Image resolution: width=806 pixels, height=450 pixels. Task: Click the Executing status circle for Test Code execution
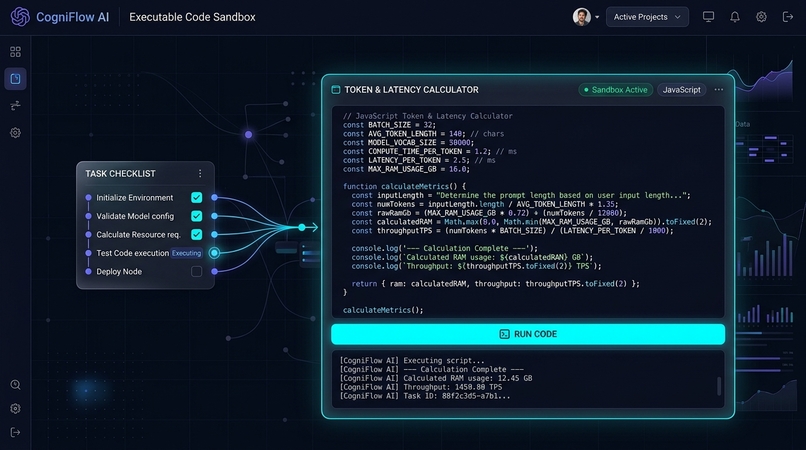[x=214, y=253]
